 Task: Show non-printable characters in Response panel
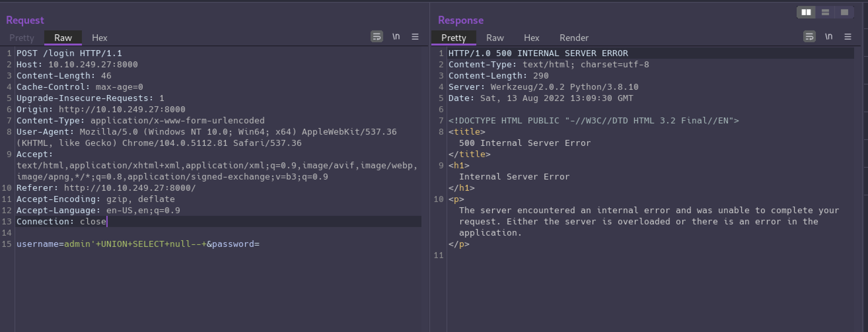828,37
